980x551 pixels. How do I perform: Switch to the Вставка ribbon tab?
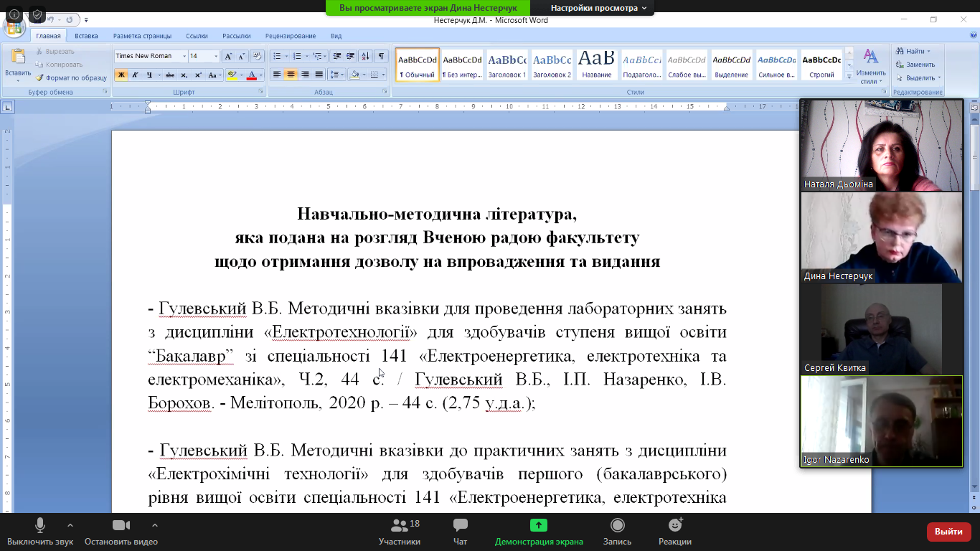pos(86,36)
